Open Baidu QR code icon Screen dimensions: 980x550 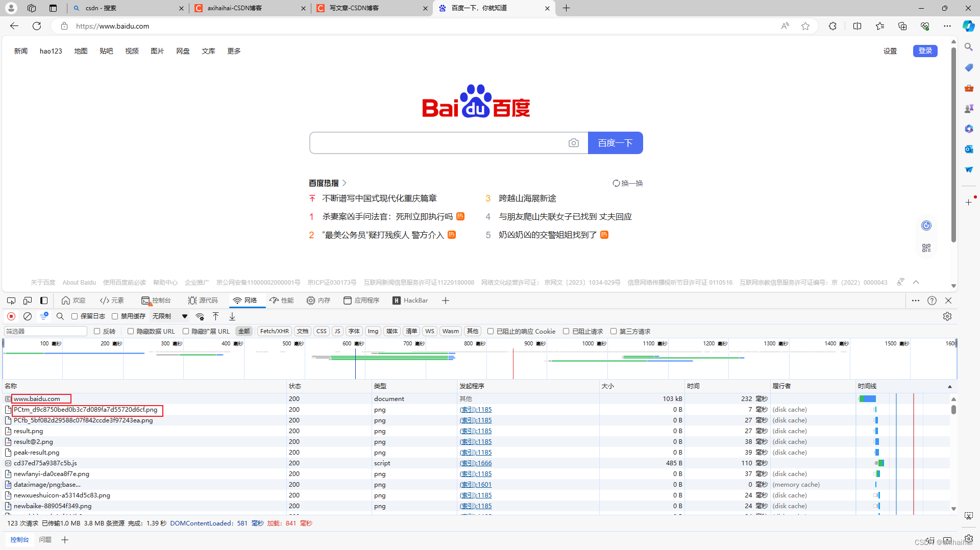[x=926, y=248]
